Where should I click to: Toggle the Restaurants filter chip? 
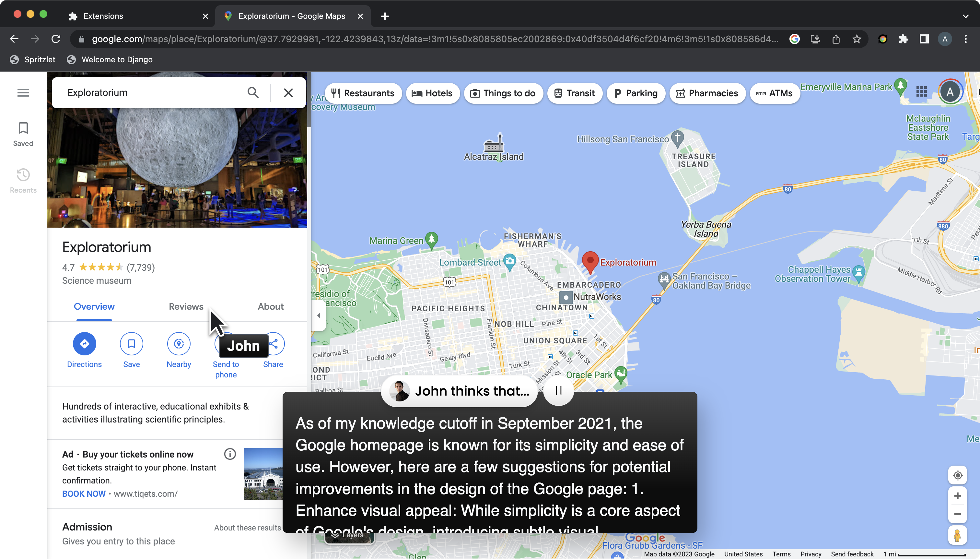[x=363, y=93]
